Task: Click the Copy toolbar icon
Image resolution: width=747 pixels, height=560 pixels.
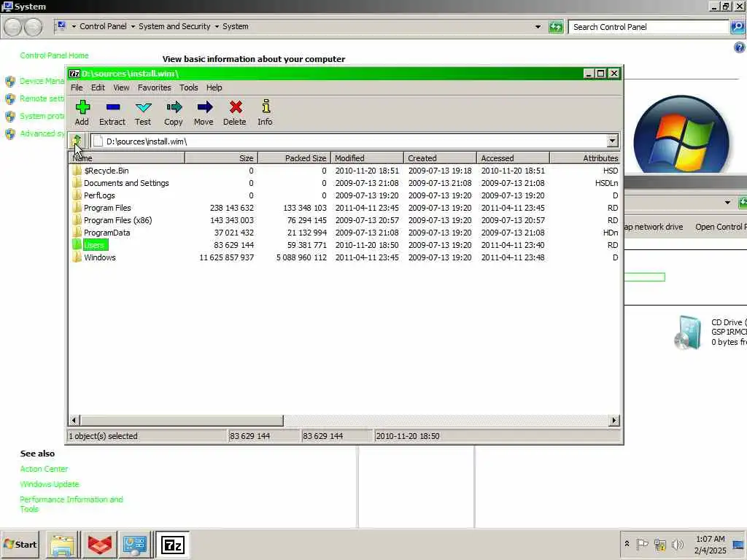Action: 174,112
